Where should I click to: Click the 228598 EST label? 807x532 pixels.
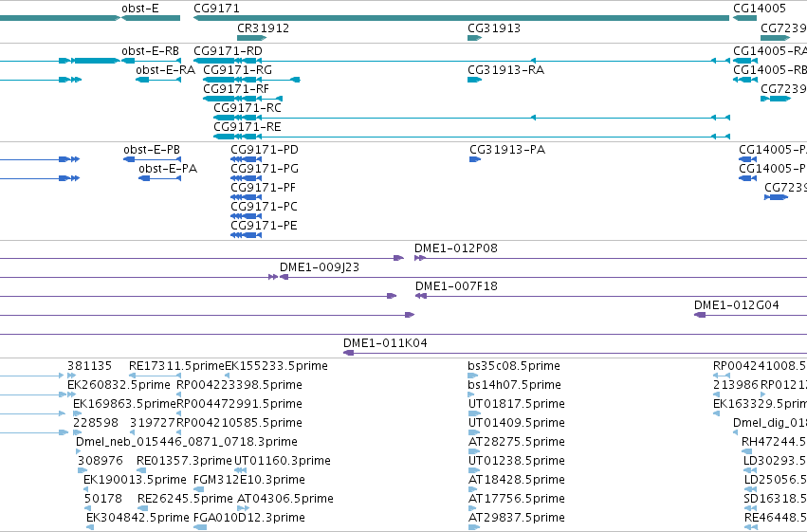[x=96, y=423]
